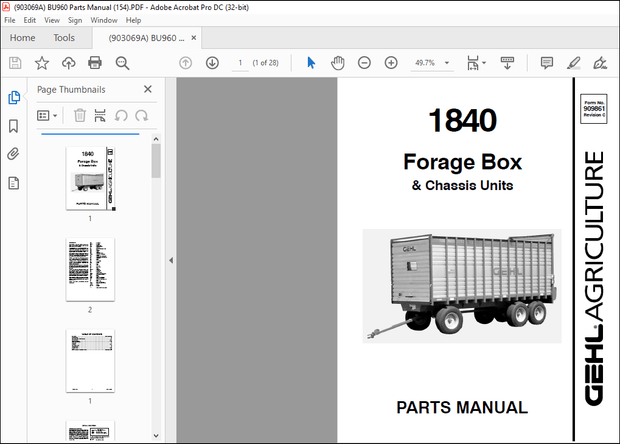
Task: Expand the fit page options arrow
Action: (484, 63)
